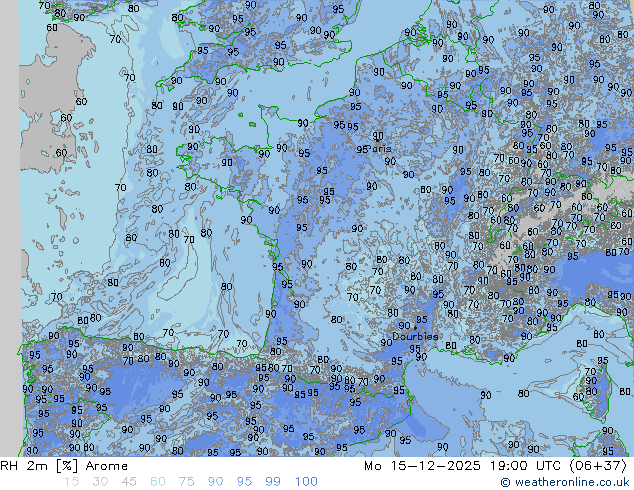The height and width of the screenshot is (490, 634).
Task: Click the Paris city label on map
Action: tap(381, 149)
